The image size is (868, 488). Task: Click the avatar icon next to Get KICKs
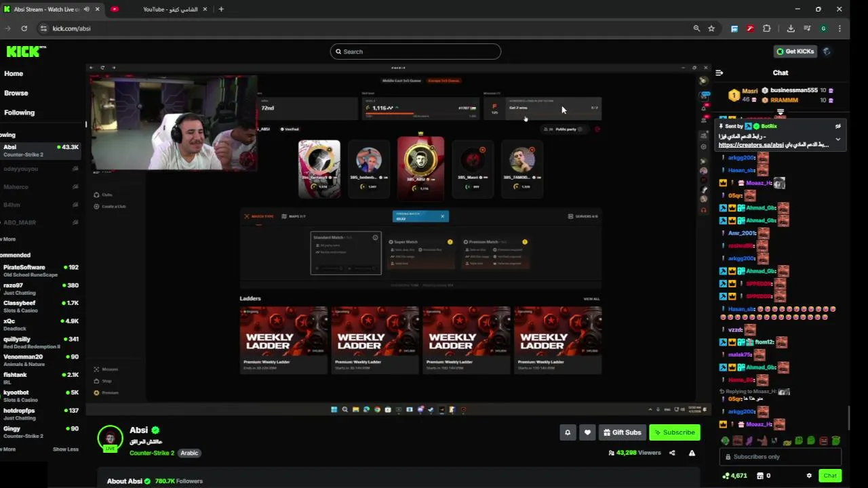tap(826, 52)
